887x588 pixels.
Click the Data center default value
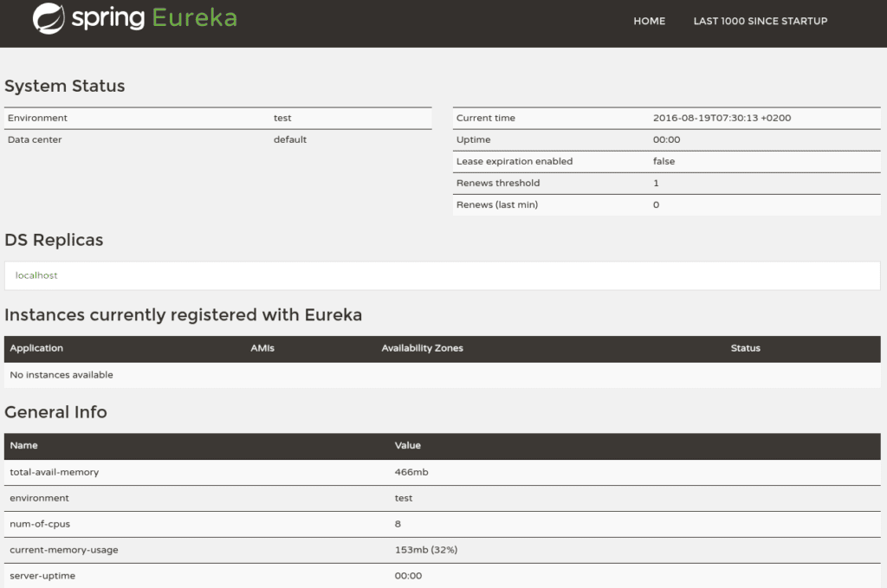(290, 139)
